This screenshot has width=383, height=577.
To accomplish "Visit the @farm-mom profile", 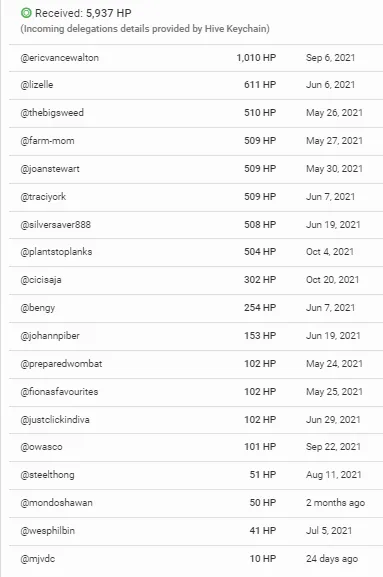I will (x=47, y=141).
